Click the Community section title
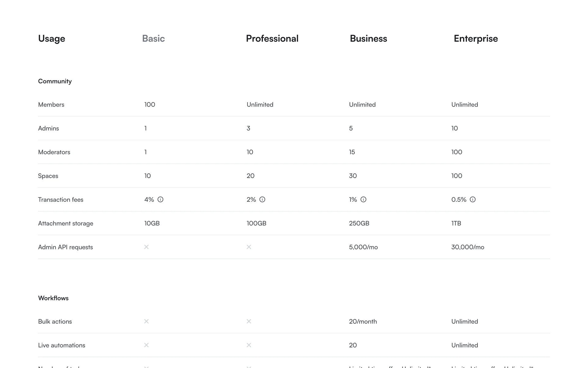Screen dimensions: 588x368 pyautogui.click(x=55, y=81)
